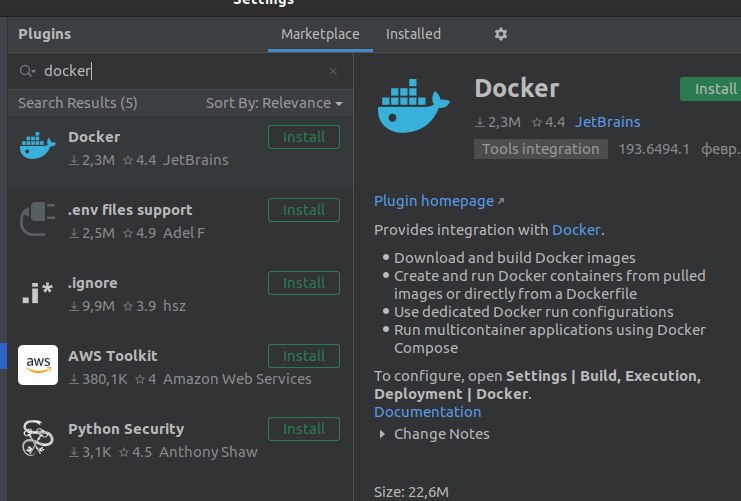
Task: Click the hsz author text
Action: click(174, 306)
